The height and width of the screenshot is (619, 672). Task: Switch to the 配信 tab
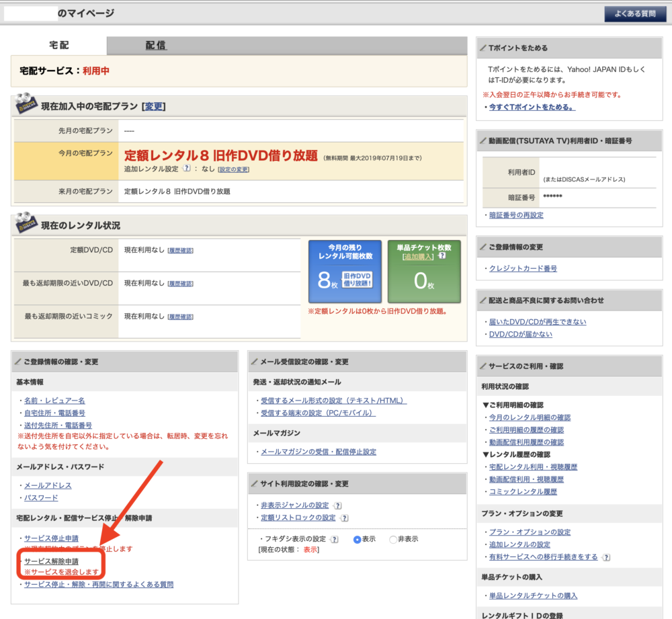pos(156,46)
